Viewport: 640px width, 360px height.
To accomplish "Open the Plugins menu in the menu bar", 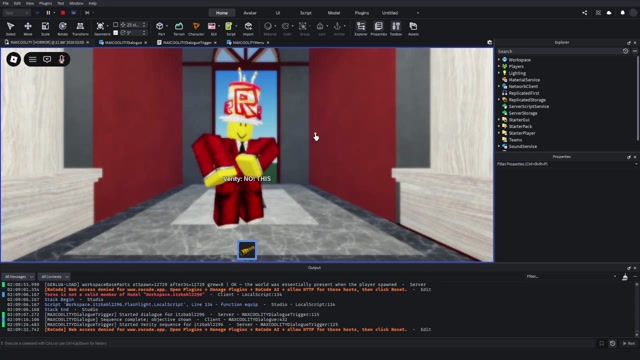I will [x=45, y=3].
